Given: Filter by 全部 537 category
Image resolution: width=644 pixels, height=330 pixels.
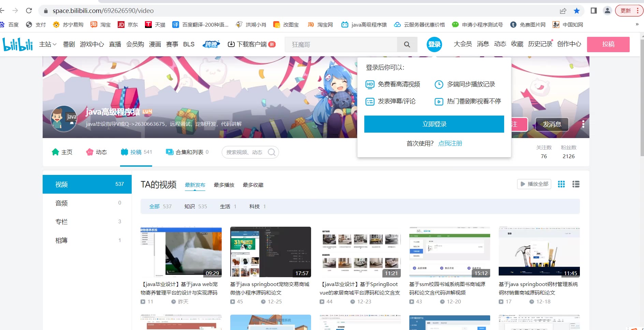Looking at the screenshot, I should (x=160, y=206).
